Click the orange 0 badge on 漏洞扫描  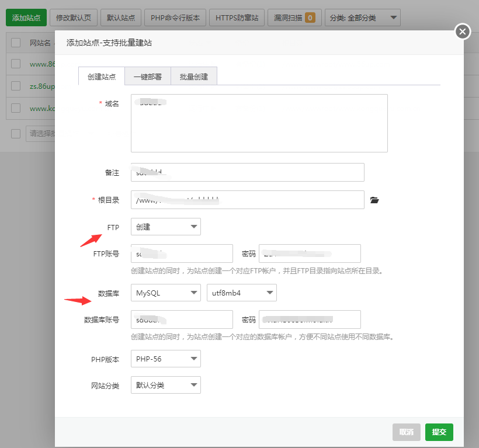(x=310, y=18)
